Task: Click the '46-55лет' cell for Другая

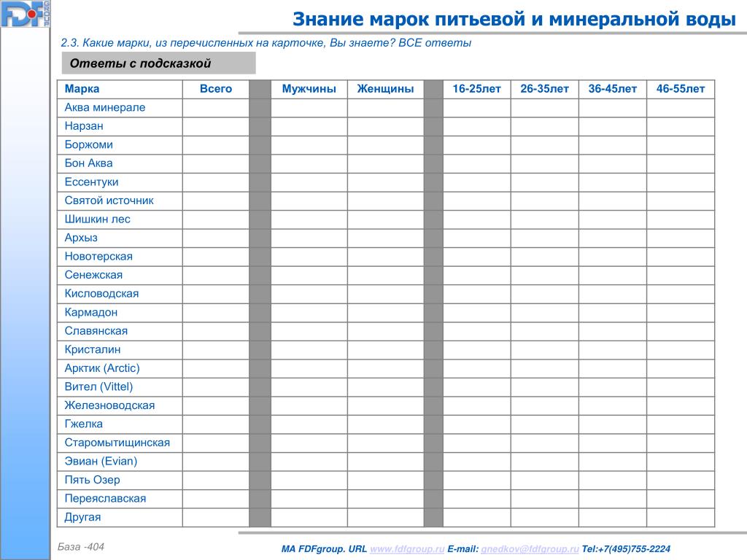Action: 681,517
